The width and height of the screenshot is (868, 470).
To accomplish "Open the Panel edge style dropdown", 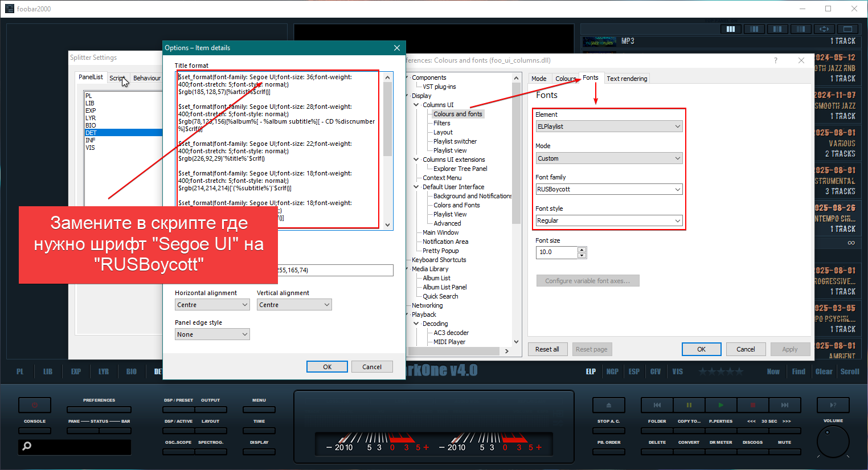I will [x=212, y=334].
